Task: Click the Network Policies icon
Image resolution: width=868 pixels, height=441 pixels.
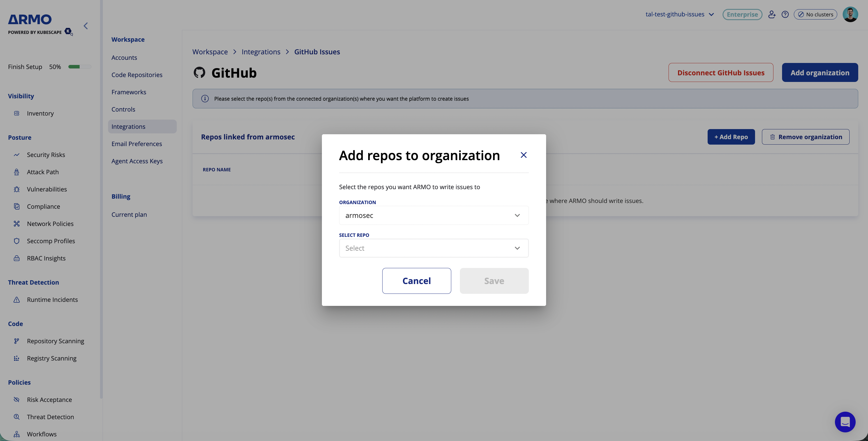Action: pos(16,224)
